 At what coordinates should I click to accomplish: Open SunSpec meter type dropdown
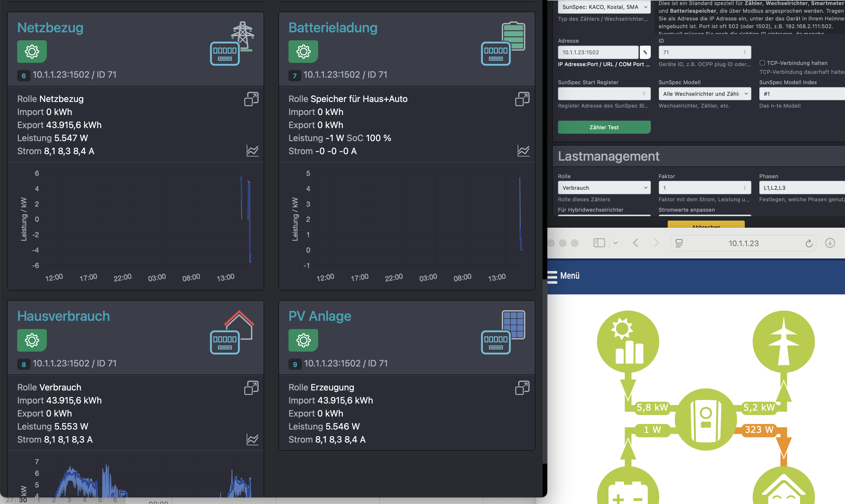[x=604, y=7]
